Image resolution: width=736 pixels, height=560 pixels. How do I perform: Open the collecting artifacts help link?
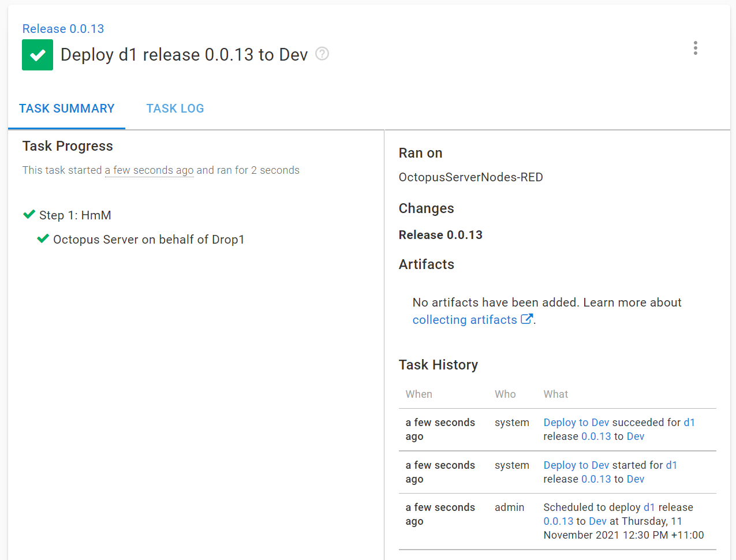point(465,320)
